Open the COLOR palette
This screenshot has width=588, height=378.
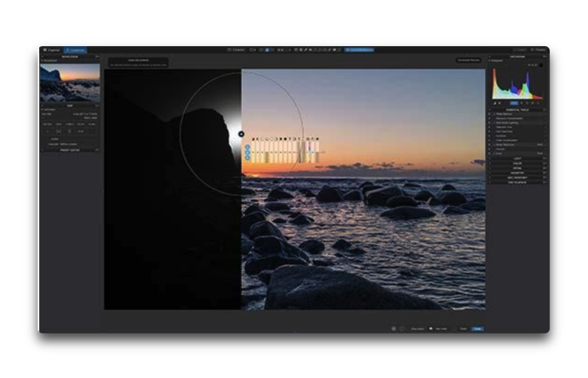517,163
